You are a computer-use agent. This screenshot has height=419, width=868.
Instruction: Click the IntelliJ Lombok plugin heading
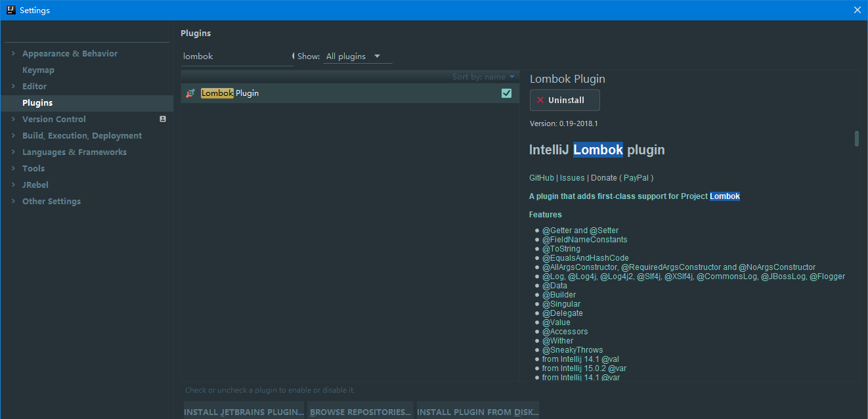click(x=597, y=150)
